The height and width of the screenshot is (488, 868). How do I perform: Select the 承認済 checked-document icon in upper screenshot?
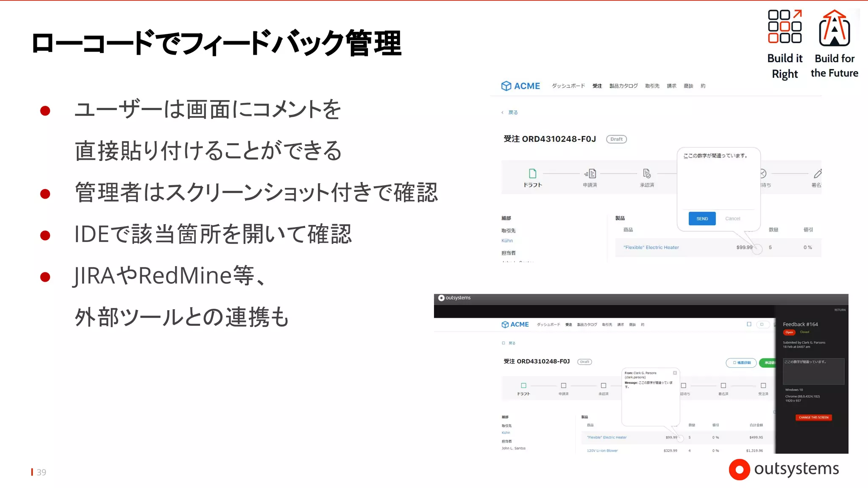tap(647, 173)
